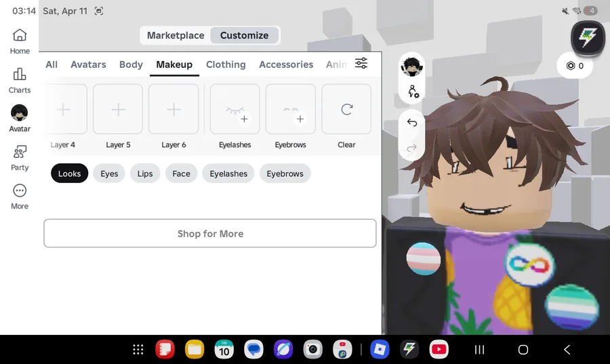Add an item to Layer 5 slot
This screenshot has height=364, width=610.
click(118, 109)
